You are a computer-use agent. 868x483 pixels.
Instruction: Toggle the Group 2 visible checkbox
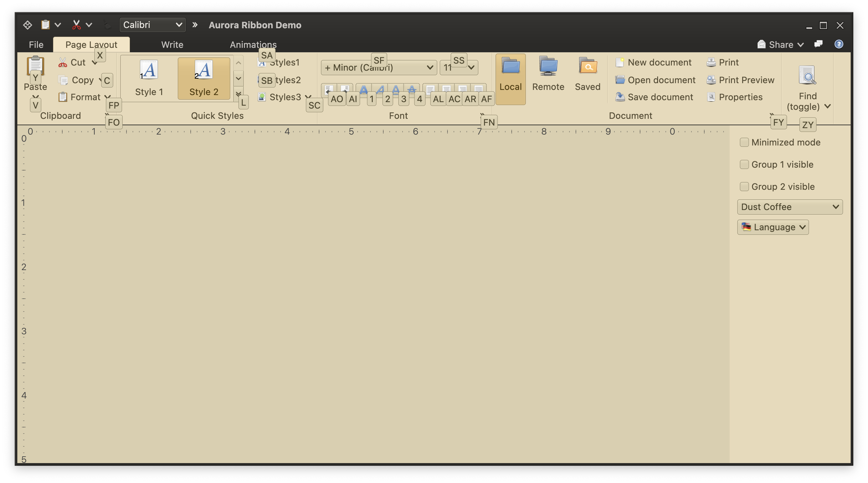(744, 186)
